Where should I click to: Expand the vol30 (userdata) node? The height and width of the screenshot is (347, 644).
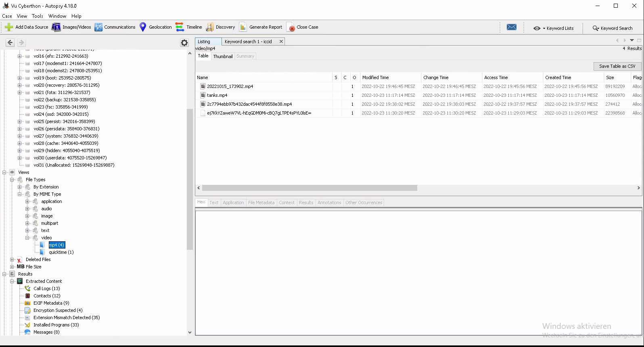click(x=19, y=158)
